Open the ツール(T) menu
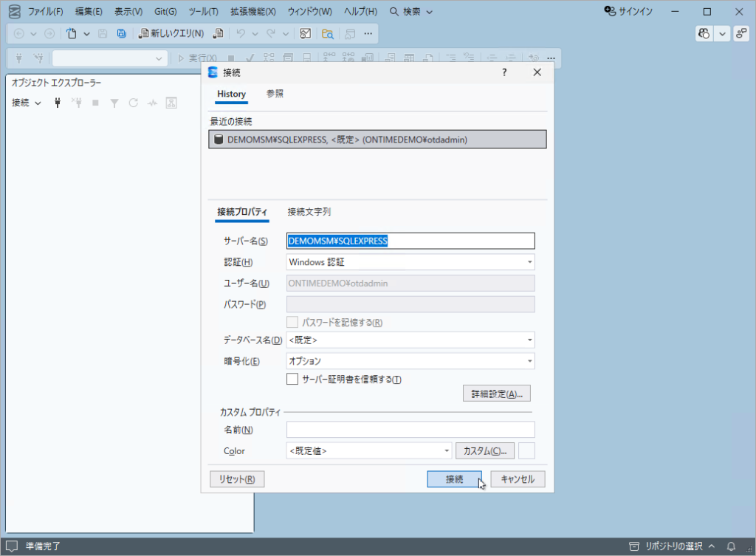 [x=203, y=12]
